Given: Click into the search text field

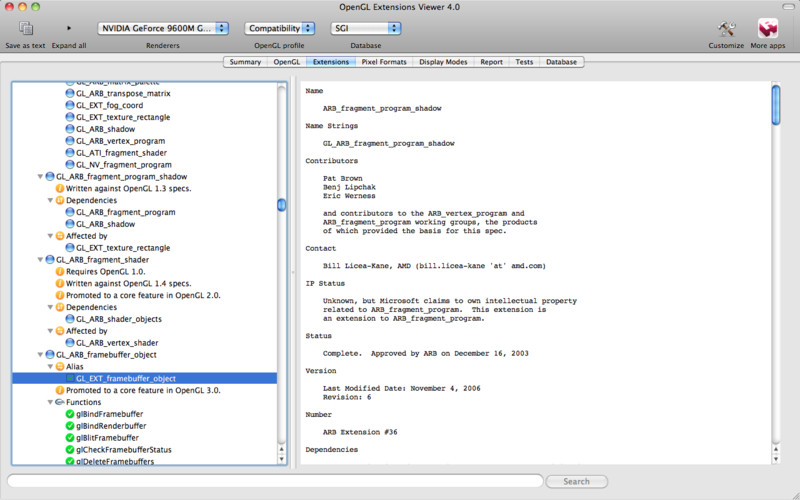Looking at the screenshot, I should [x=274, y=481].
